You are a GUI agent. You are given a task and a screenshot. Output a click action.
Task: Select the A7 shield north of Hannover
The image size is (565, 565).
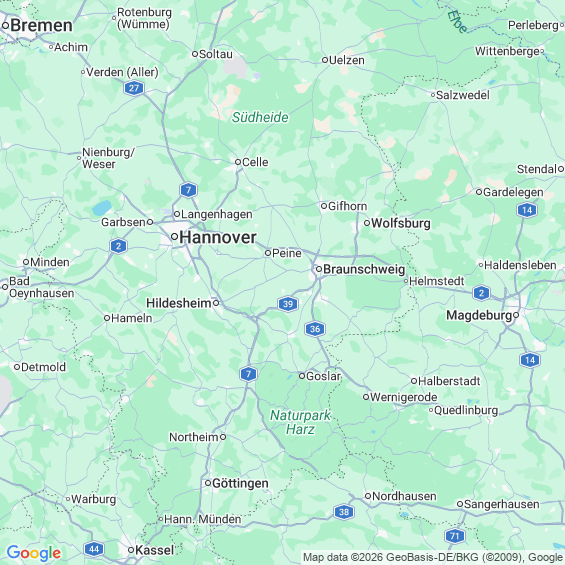(x=188, y=190)
